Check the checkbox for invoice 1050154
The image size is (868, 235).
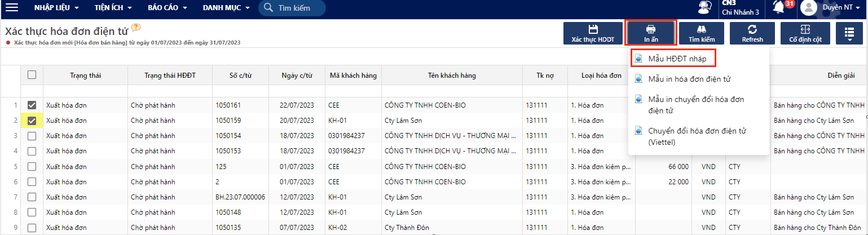[32, 136]
